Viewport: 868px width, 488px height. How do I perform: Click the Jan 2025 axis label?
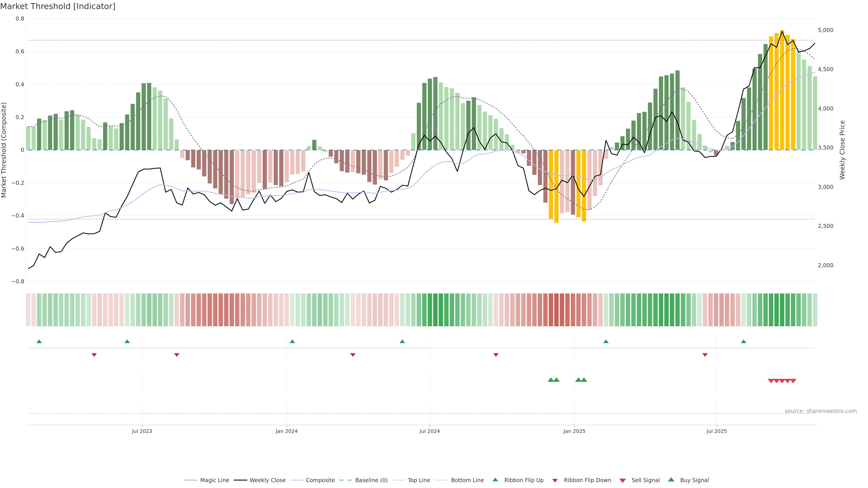[574, 431]
